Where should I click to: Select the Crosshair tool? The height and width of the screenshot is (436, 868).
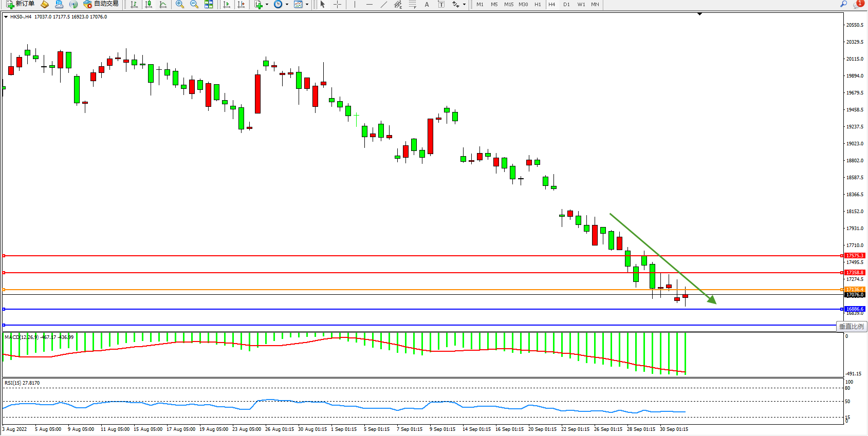pos(337,4)
